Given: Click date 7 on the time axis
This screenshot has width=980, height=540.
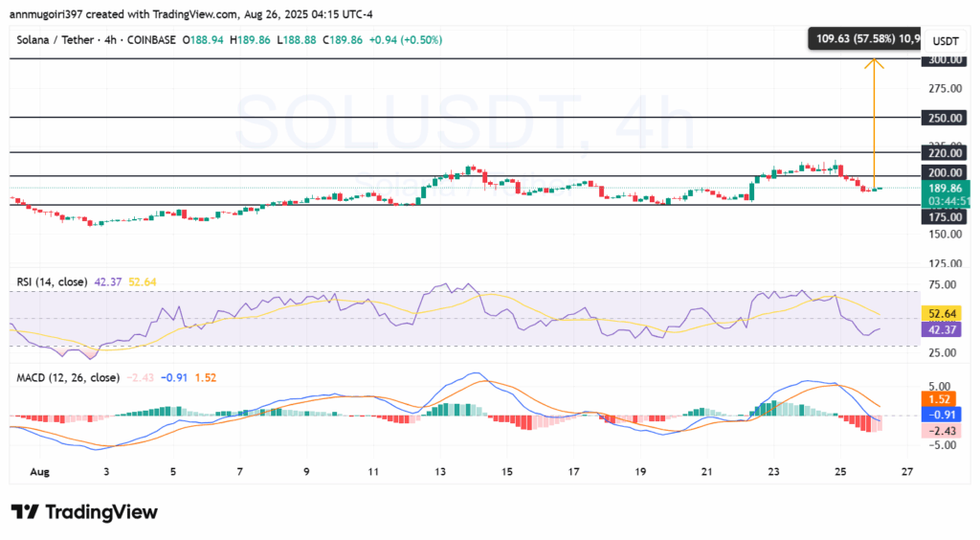Looking at the screenshot, I should 240,472.
